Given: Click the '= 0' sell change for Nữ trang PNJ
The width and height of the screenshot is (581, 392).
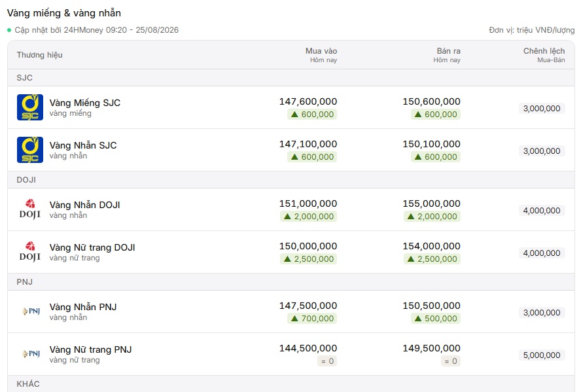Looking at the screenshot, I should click(x=451, y=361).
